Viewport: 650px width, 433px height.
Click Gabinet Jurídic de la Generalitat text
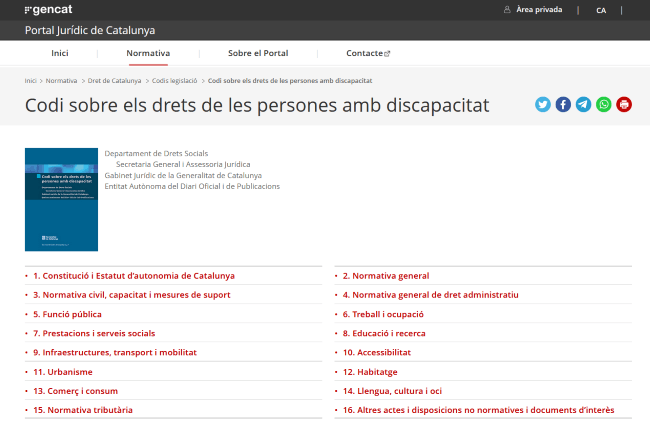[183, 176]
